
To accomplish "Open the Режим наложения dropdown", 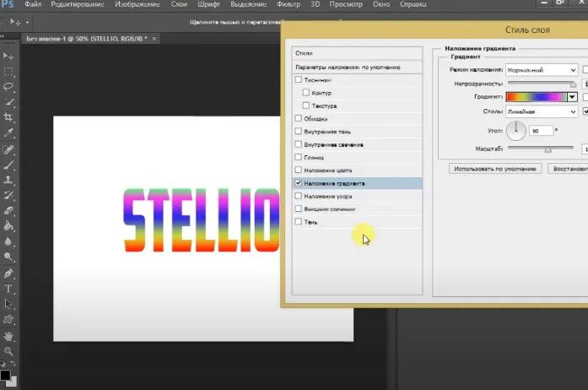I will coord(542,70).
